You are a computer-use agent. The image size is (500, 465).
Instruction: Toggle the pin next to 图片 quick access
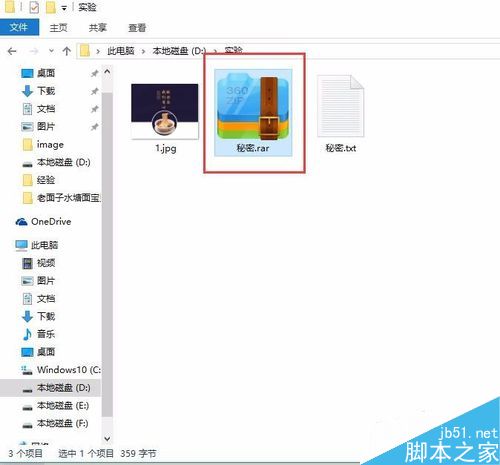point(95,127)
